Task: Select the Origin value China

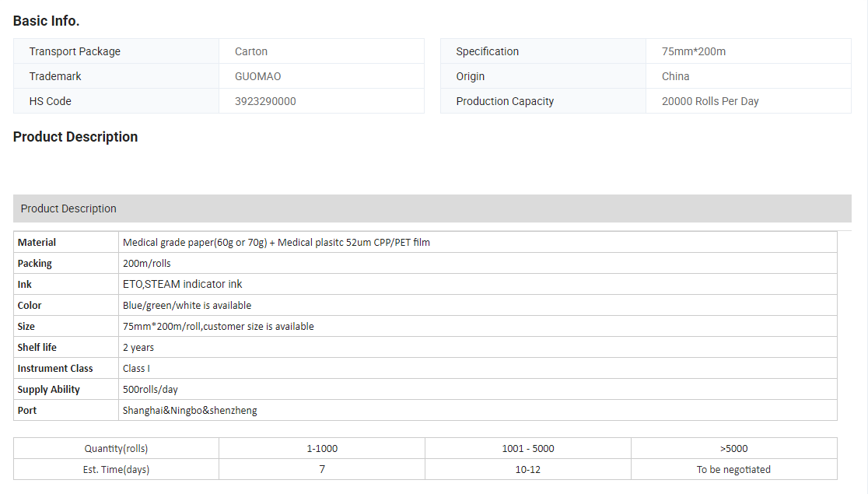Action: click(675, 76)
